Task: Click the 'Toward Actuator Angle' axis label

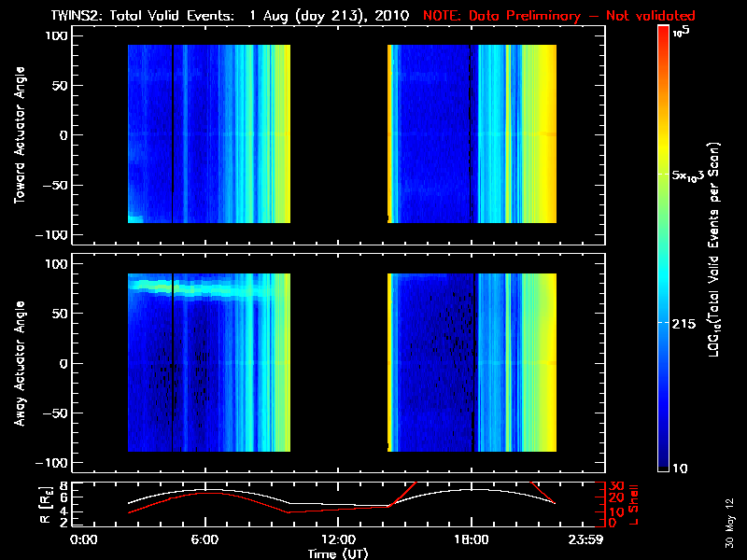Action: [x=21, y=135]
